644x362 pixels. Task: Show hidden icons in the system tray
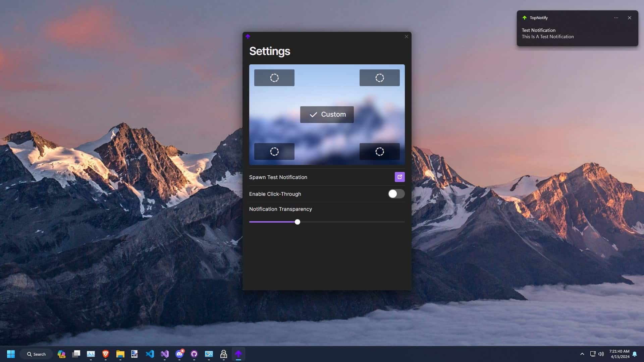coord(583,354)
